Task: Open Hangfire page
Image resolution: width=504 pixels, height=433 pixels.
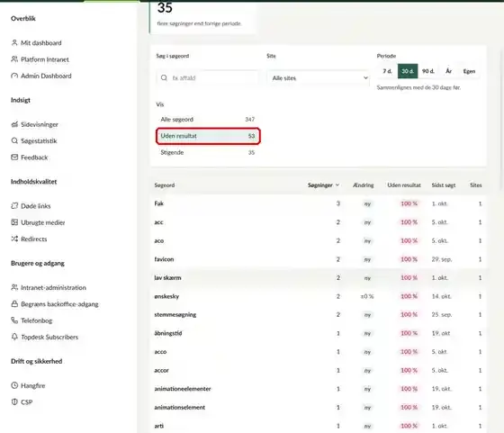Action: [x=32, y=385]
